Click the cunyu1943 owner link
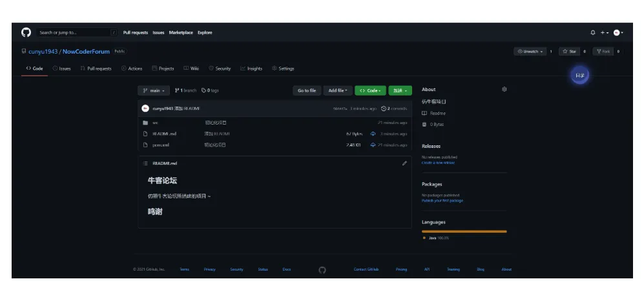 [x=43, y=51]
